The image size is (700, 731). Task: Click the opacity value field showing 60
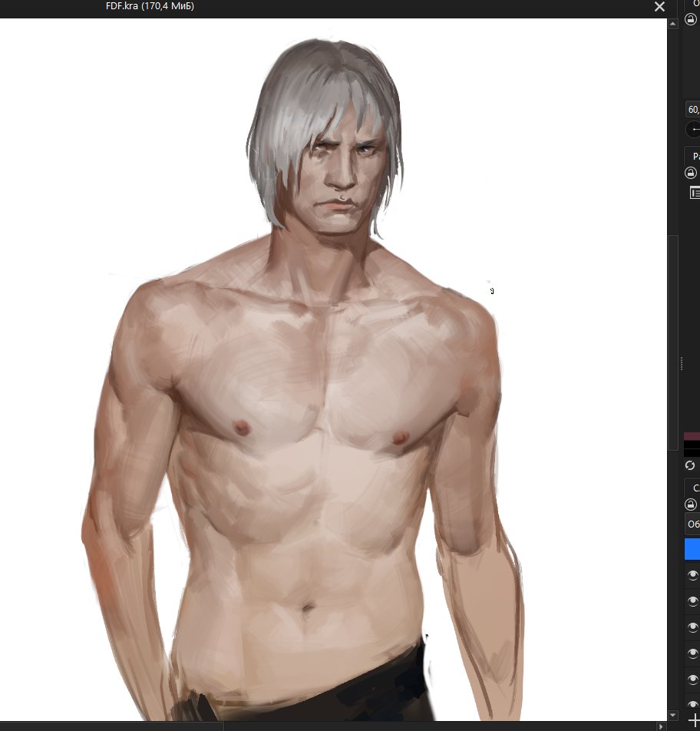tap(693, 109)
